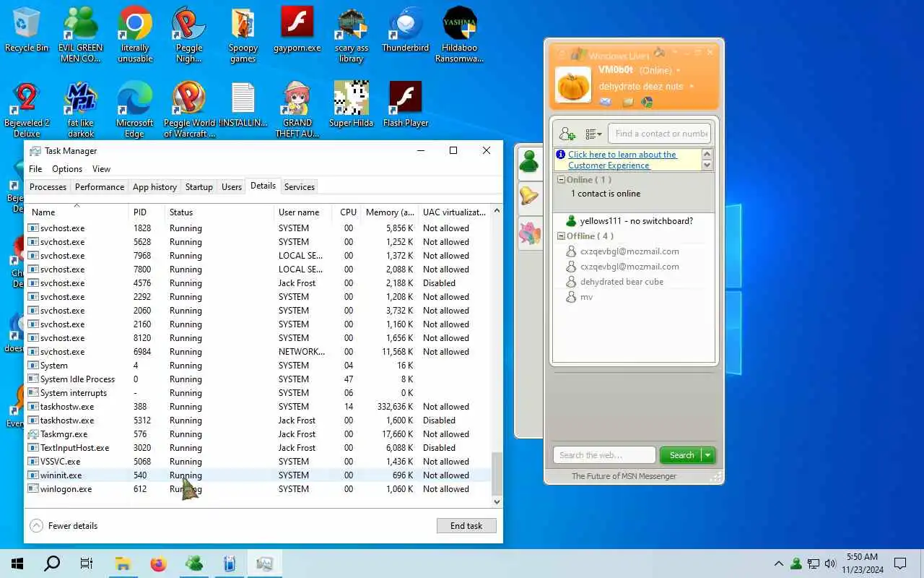Open the Task Manager Options menu
The height and width of the screenshot is (578, 924).
[67, 169]
